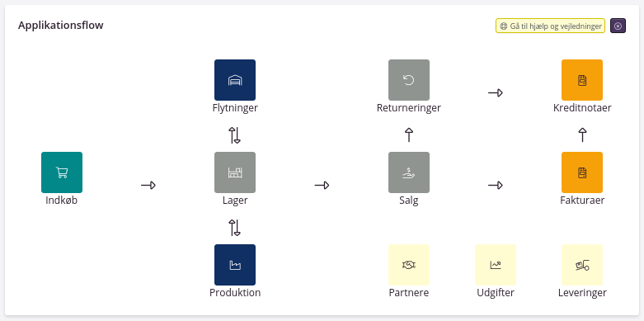This screenshot has width=644, height=321.
Task: Open the Indkøb shopping cart tile
Action: (62, 172)
